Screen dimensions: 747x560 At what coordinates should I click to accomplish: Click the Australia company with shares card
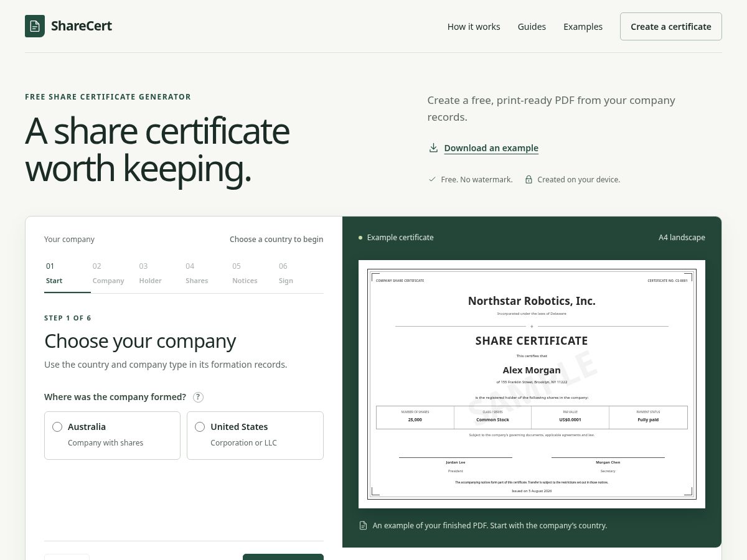112,436
